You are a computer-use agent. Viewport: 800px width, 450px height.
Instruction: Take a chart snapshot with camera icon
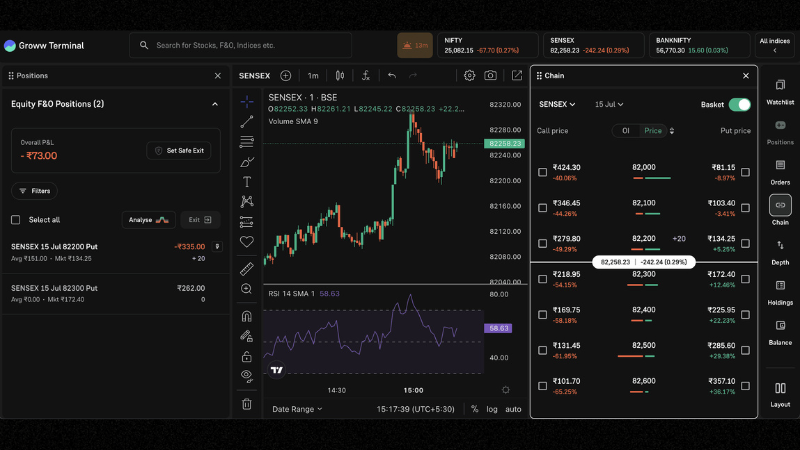[x=490, y=75]
